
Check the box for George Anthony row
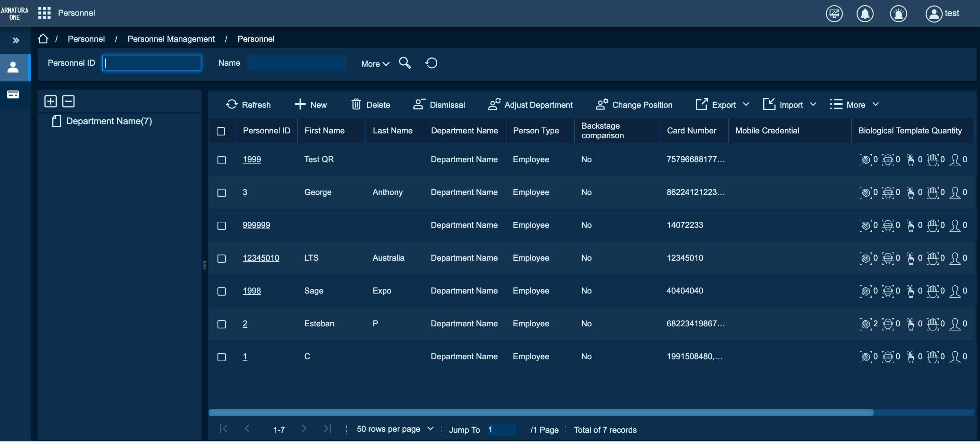point(222,193)
